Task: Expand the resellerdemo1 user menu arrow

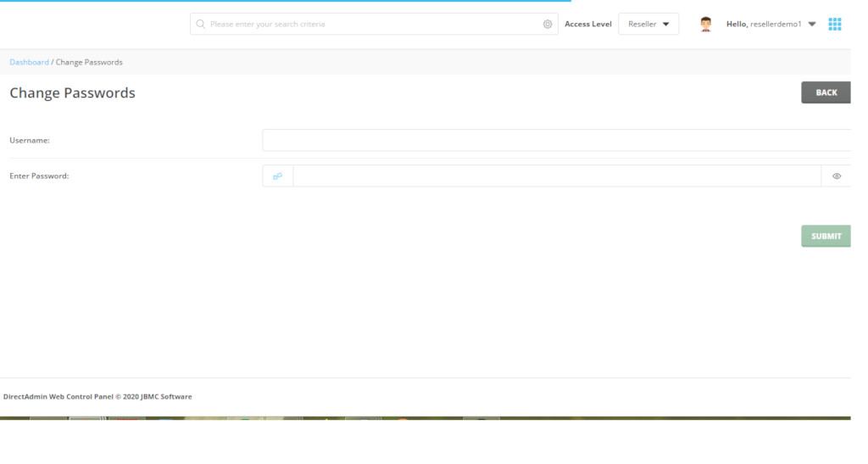Action: pos(811,25)
